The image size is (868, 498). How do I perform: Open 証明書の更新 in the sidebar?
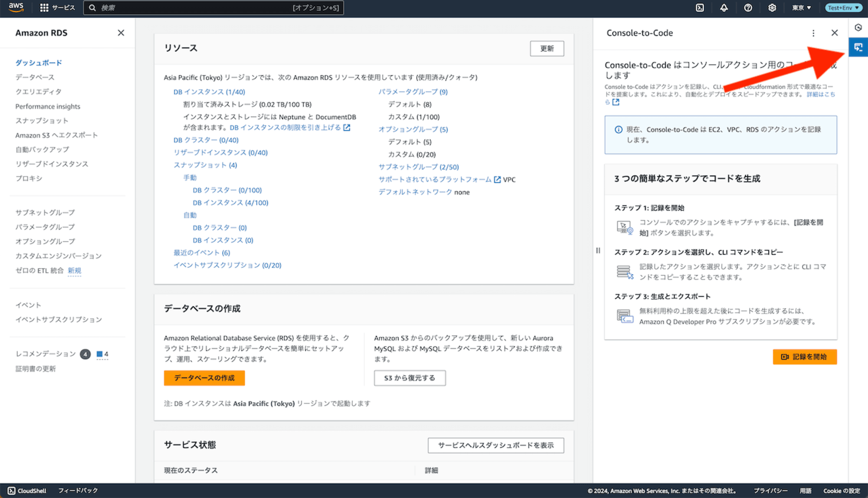click(36, 369)
